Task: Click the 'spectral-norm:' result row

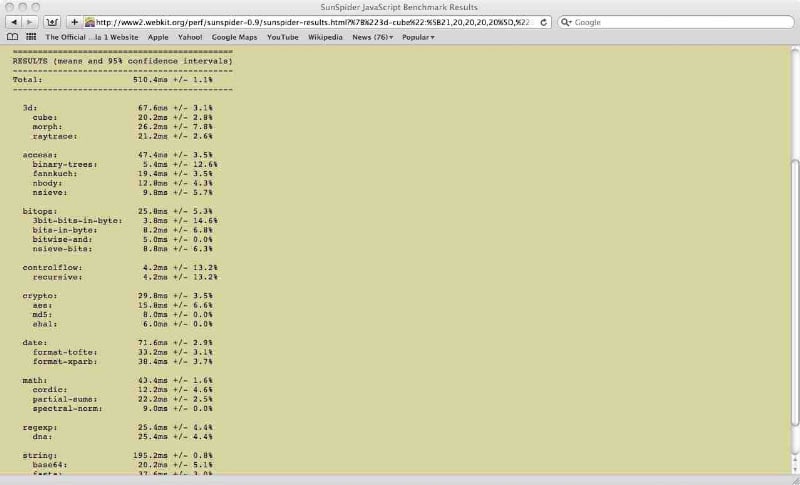Action: click(x=122, y=409)
